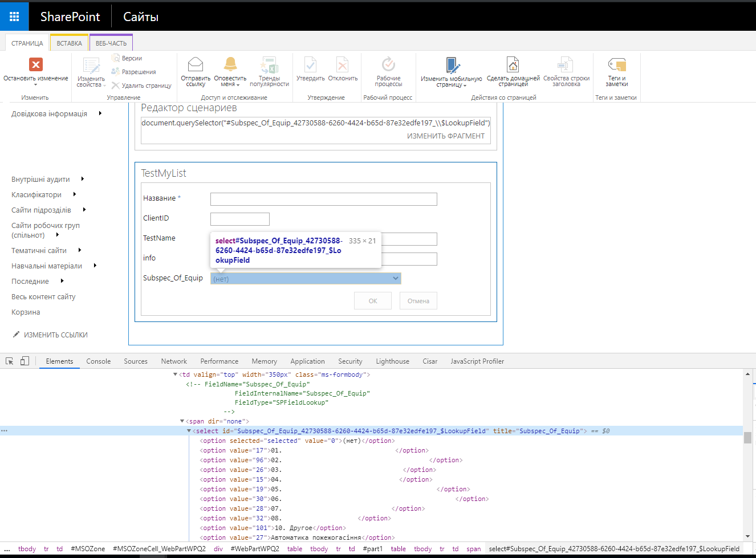Click Delete page in ribbon
The image size is (756, 558).
141,85
